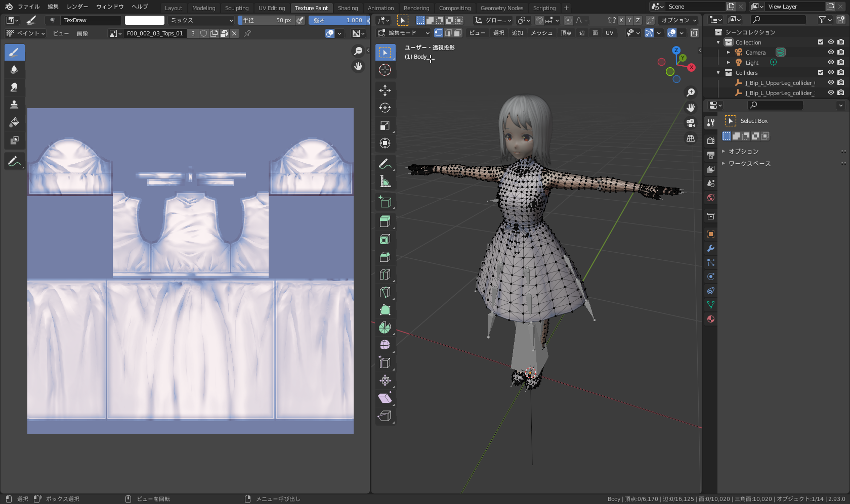
Task: Switch to the UV Editing workspace tab
Action: pos(272,8)
